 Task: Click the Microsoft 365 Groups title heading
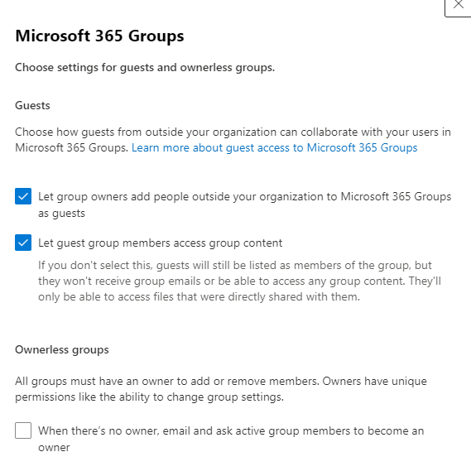(99, 36)
